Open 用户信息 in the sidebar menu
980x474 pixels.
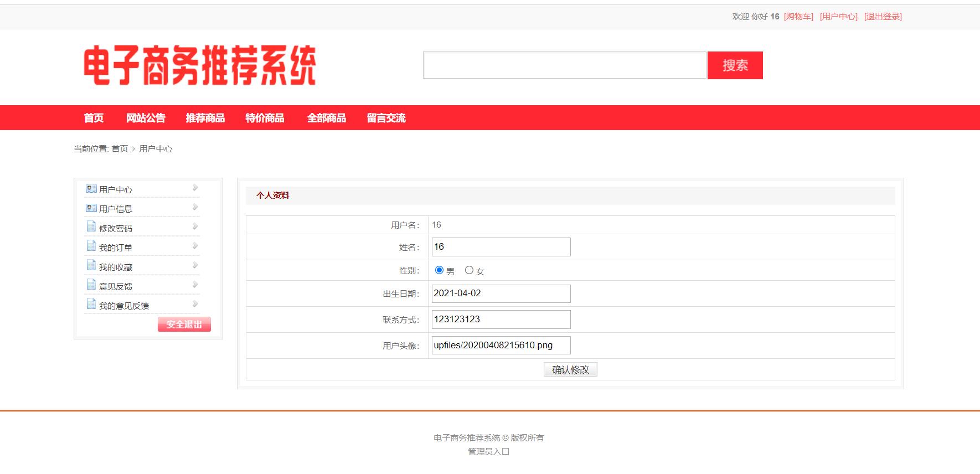[116, 209]
